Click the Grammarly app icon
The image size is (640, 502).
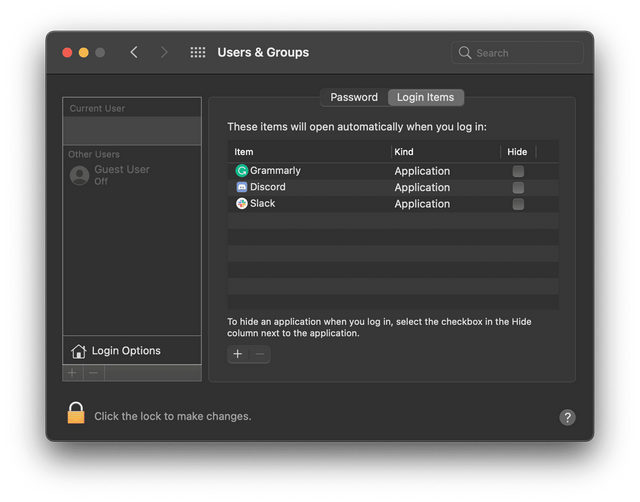pyautogui.click(x=241, y=171)
